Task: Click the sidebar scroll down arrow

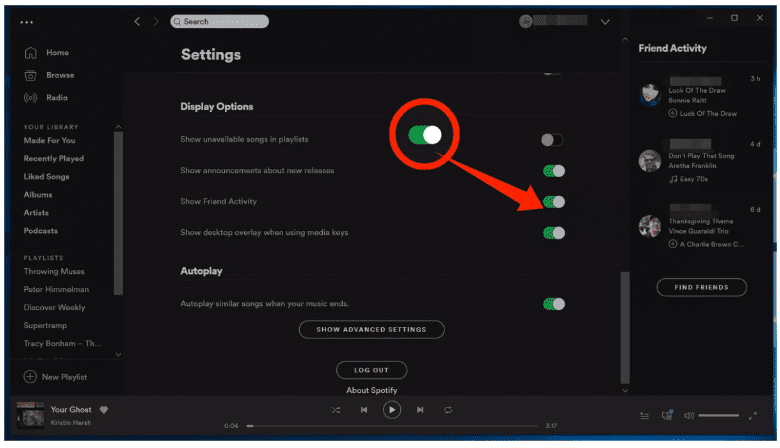Action: click(x=118, y=355)
